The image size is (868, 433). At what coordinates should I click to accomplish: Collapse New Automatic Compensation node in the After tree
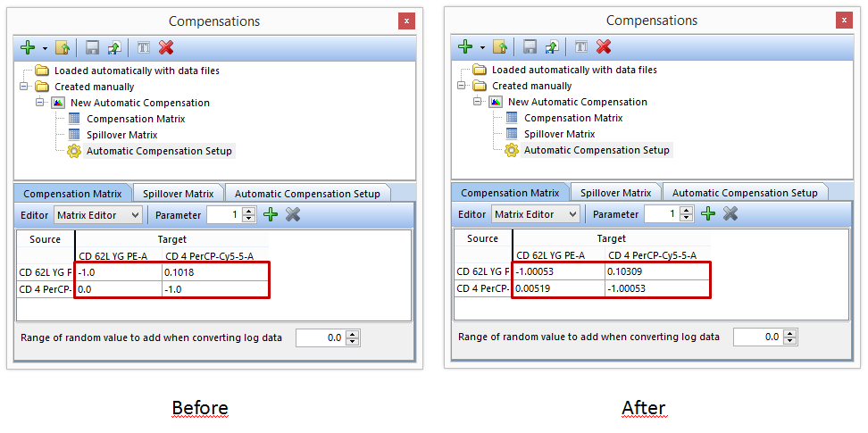pyautogui.click(x=478, y=102)
